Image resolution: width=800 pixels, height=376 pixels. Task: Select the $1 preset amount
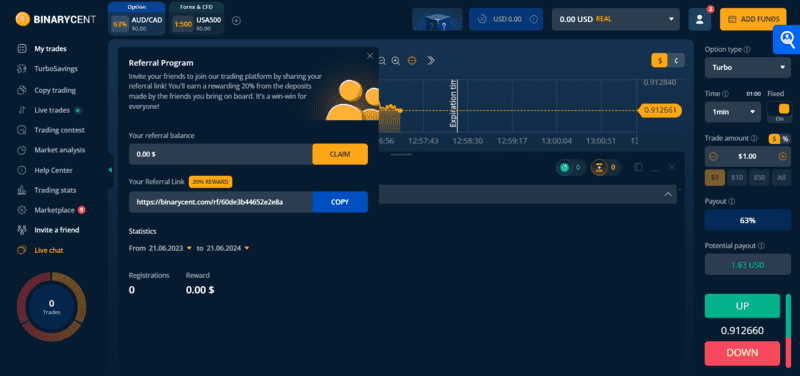pyautogui.click(x=715, y=178)
